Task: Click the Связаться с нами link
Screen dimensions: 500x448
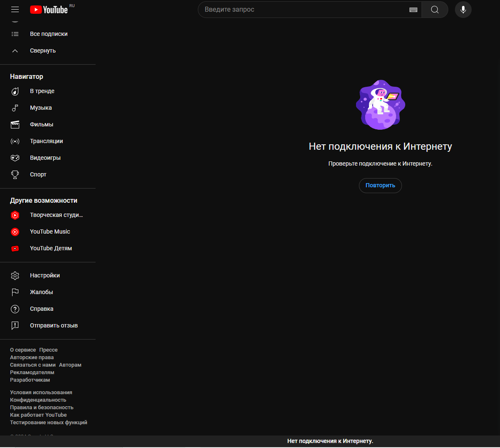Action: (x=33, y=365)
